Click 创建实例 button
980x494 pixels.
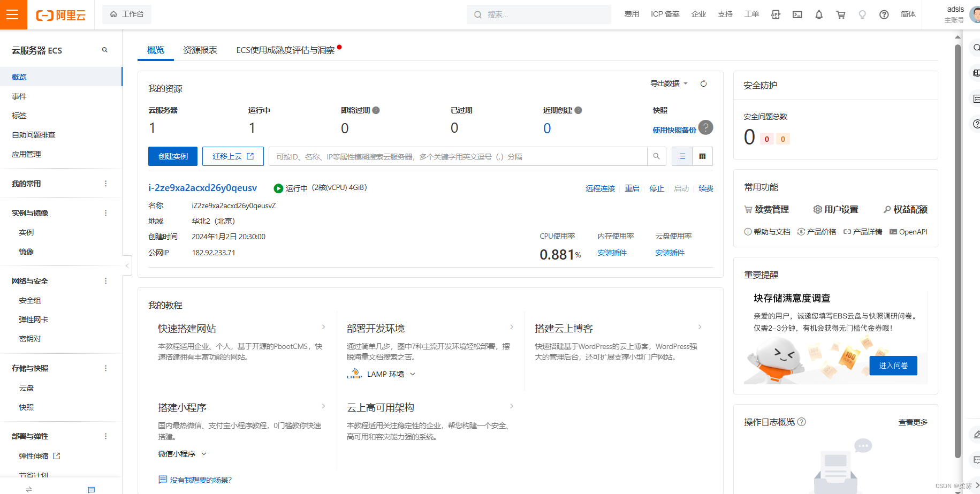[x=173, y=156]
